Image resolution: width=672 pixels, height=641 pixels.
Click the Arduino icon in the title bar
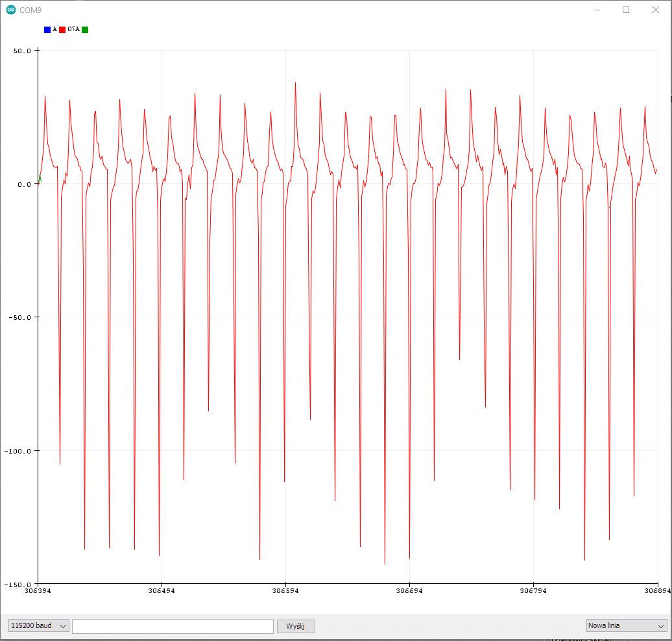click(x=11, y=10)
